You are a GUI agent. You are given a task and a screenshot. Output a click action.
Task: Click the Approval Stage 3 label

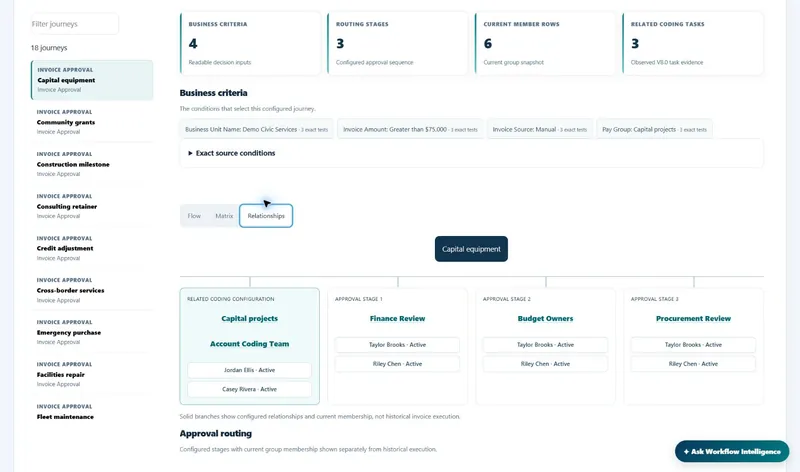[655, 299]
